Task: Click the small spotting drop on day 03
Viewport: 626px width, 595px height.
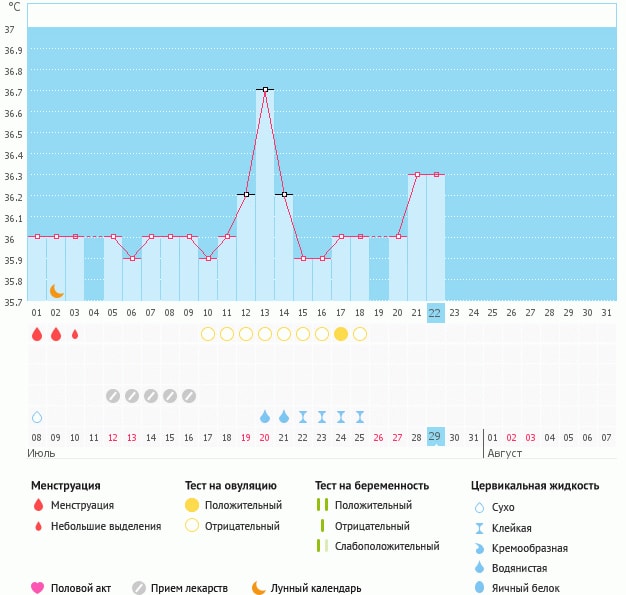Action: (x=75, y=334)
